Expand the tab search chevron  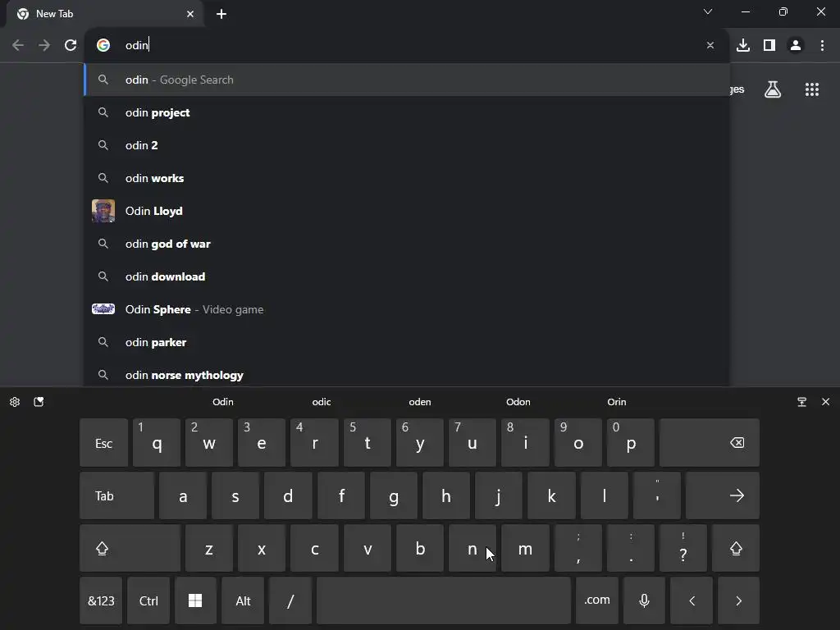(x=708, y=11)
